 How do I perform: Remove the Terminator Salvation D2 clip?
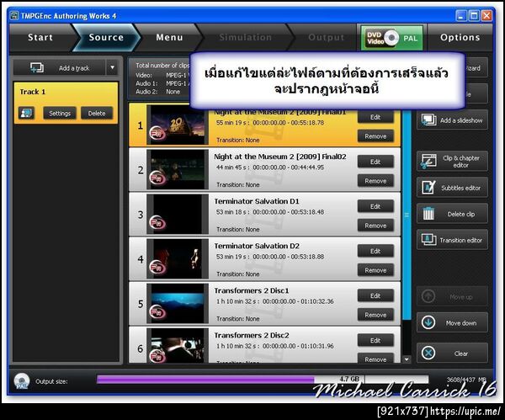[x=375, y=270]
